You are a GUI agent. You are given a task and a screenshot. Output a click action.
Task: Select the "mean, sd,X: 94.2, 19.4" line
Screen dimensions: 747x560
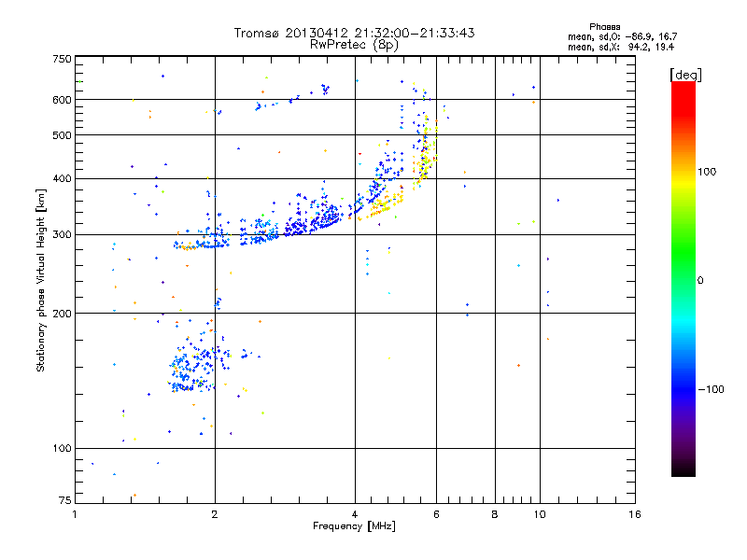(x=621, y=47)
